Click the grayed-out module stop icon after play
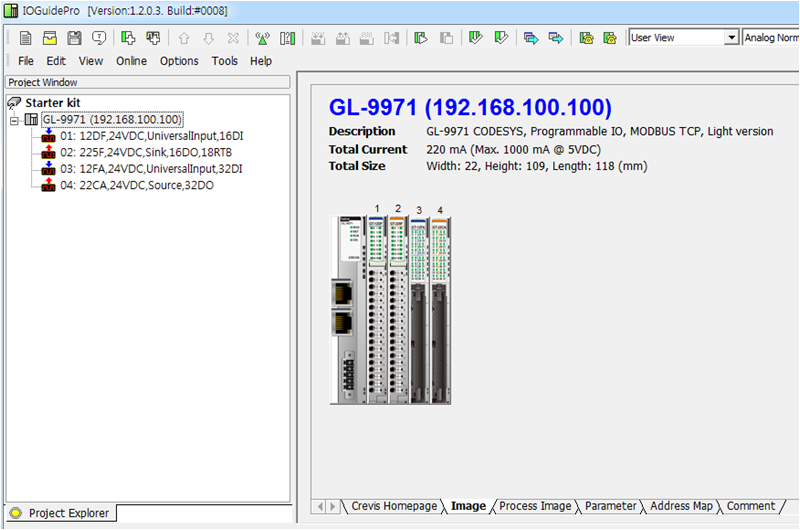Viewport: 800px width, 530px height. point(446,38)
